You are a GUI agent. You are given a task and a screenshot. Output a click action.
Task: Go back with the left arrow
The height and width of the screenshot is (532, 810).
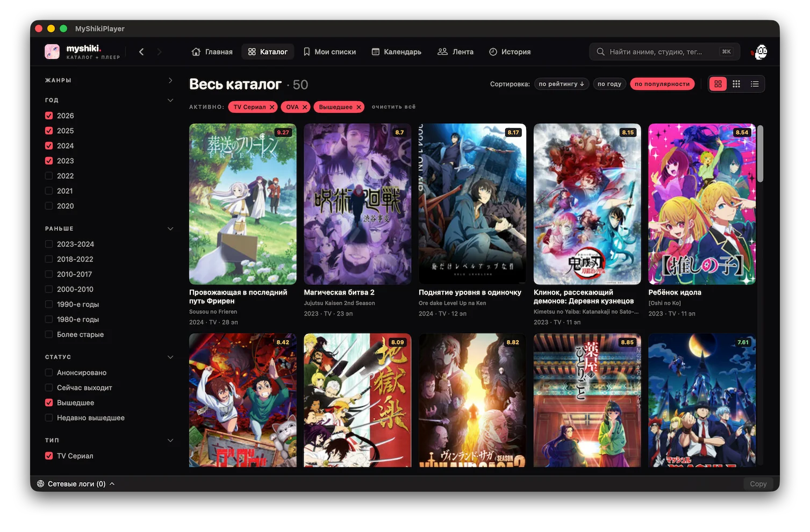tap(141, 52)
